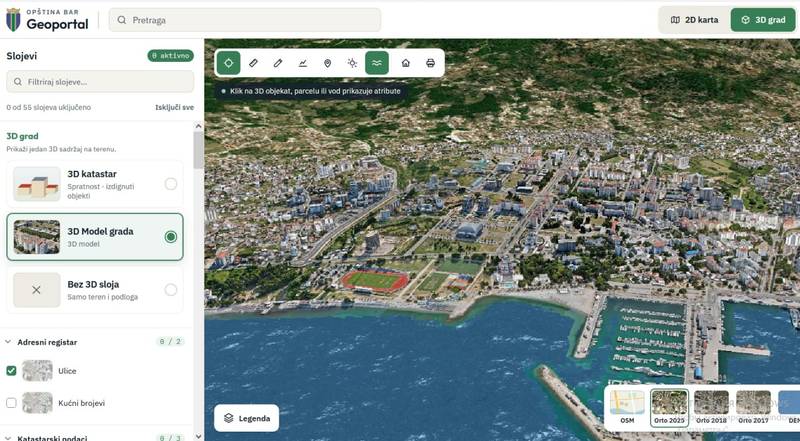Click the '3D grad' section heading
Screen dimensions: 800x441
[x=22, y=136]
